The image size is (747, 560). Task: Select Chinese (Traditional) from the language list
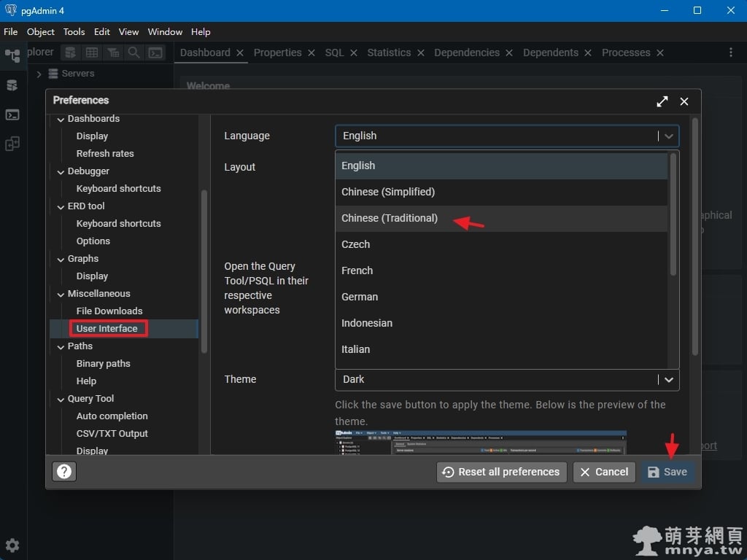[x=390, y=218]
